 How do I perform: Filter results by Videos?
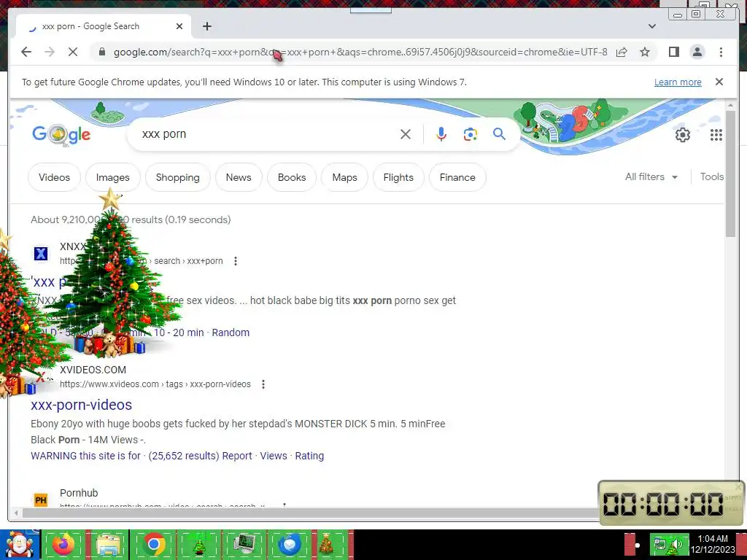pos(54,177)
